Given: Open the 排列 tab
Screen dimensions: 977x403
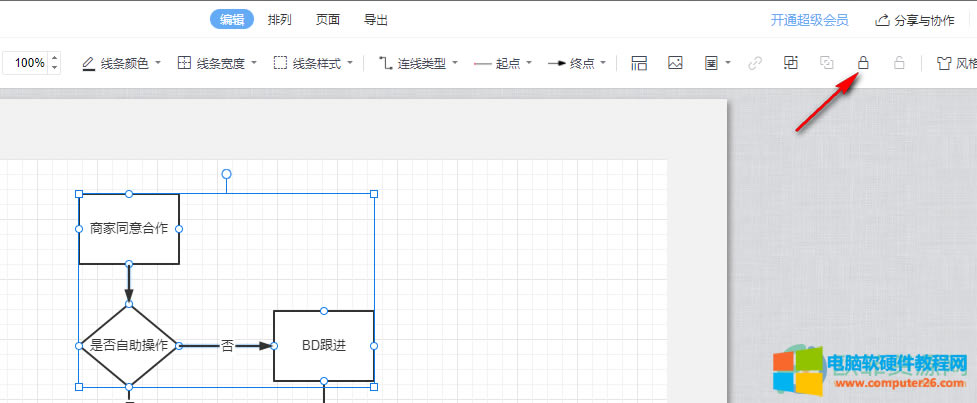Looking at the screenshot, I should point(279,20).
